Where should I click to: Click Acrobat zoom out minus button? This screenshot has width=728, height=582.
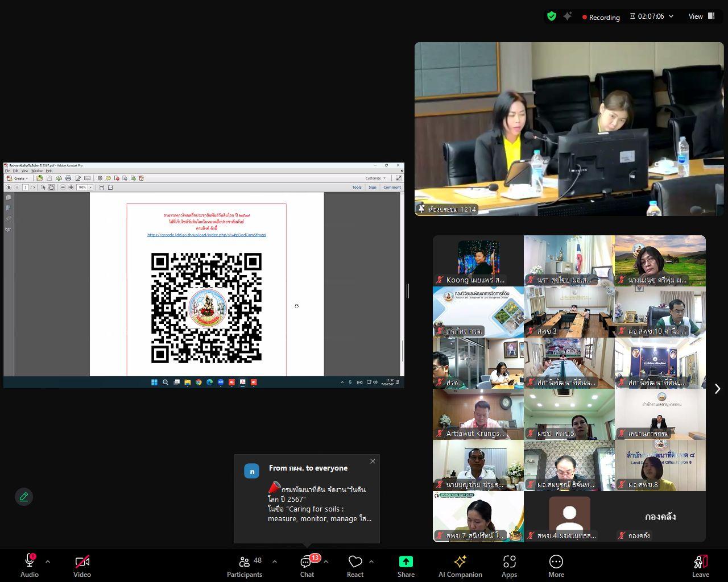pos(63,187)
